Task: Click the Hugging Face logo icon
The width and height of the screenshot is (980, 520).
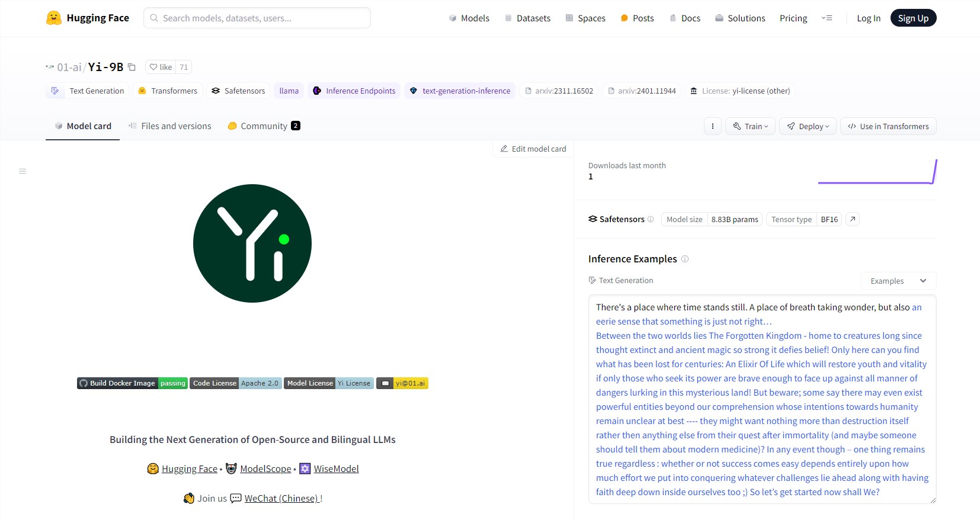Action: point(54,18)
